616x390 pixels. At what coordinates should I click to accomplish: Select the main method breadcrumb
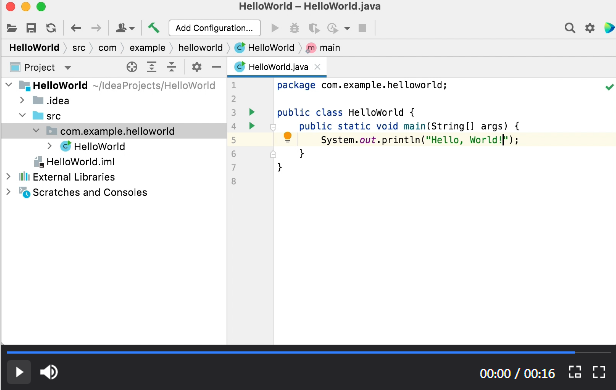point(323,48)
